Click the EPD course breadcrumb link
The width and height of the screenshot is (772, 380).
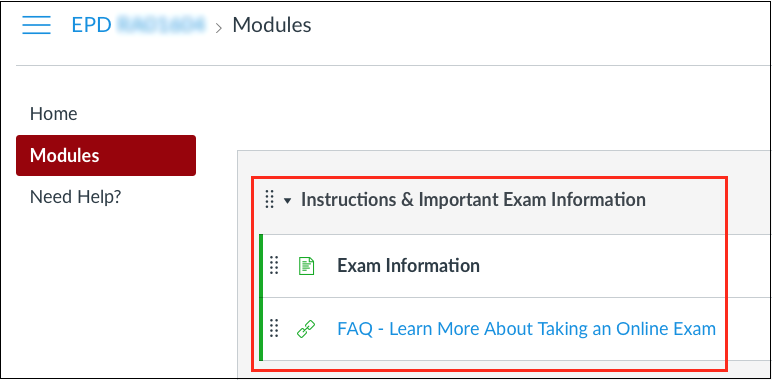(138, 25)
